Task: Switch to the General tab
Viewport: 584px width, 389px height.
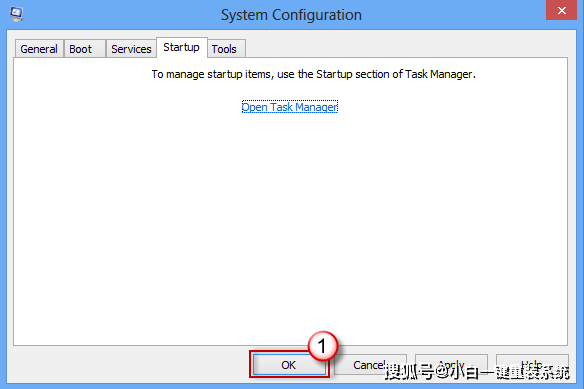Action: 39,49
